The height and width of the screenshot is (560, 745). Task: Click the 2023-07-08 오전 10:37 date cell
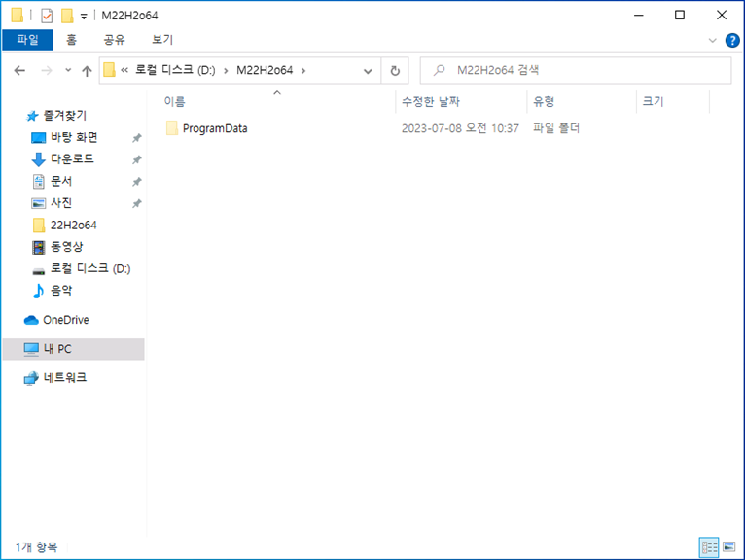460,128
